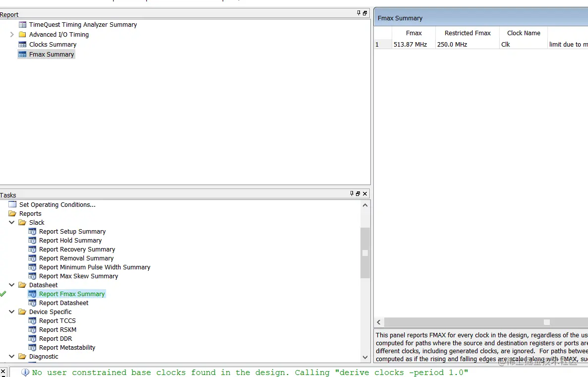The height and width of the screenshot is (377, 588).
Task: Select the 250.0 MHz restricted Fmax cell
Action: (467, 44)
